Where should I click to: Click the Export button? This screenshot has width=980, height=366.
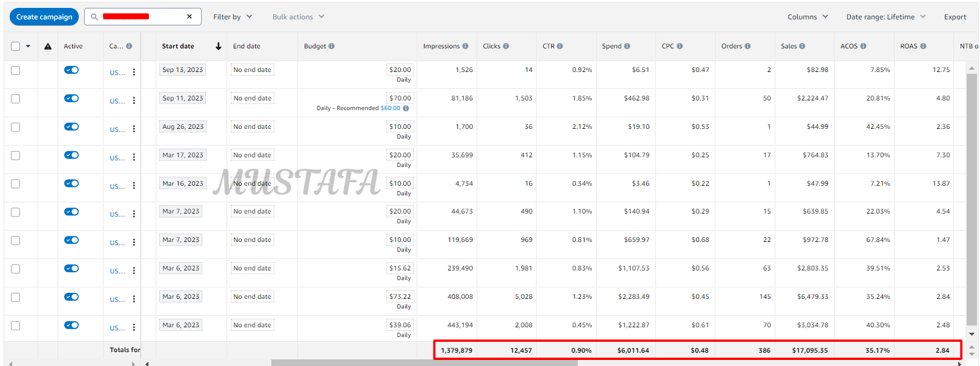point(955,17)
